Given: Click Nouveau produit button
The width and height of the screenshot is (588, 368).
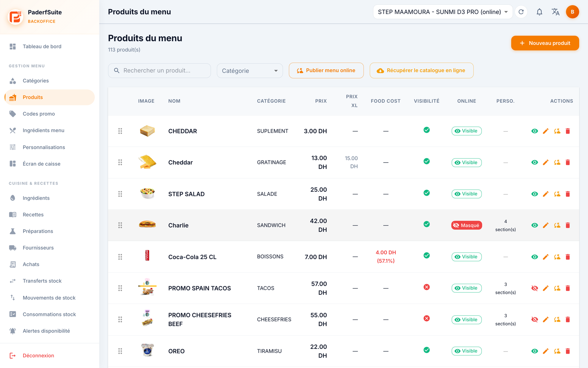Looking at the screenshot, I should point(545,43).
